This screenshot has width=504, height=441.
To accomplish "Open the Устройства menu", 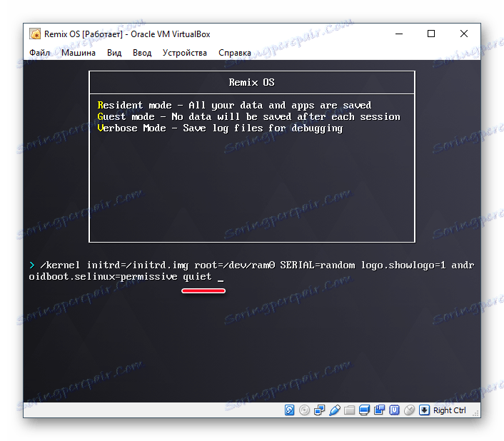I will coord(184,53).
